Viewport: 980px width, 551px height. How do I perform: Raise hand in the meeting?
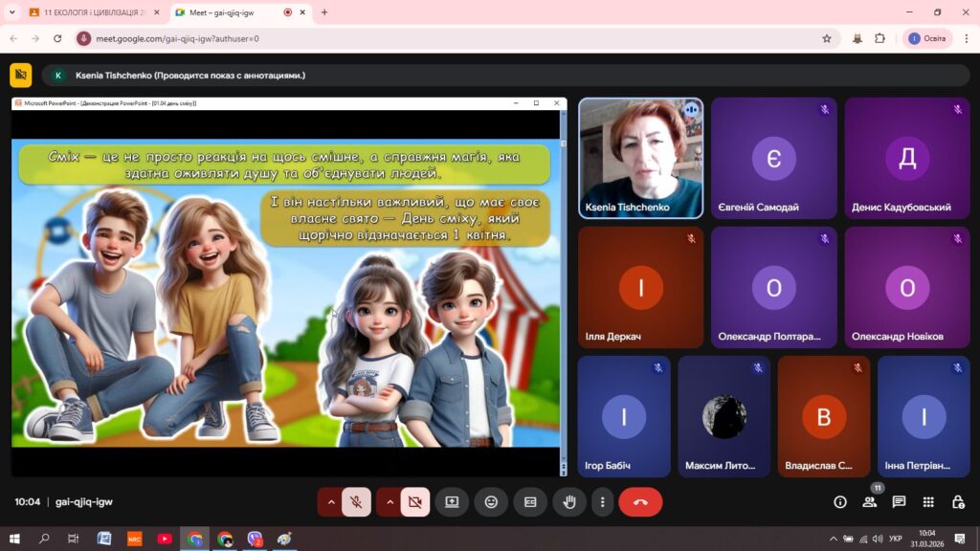569,501
